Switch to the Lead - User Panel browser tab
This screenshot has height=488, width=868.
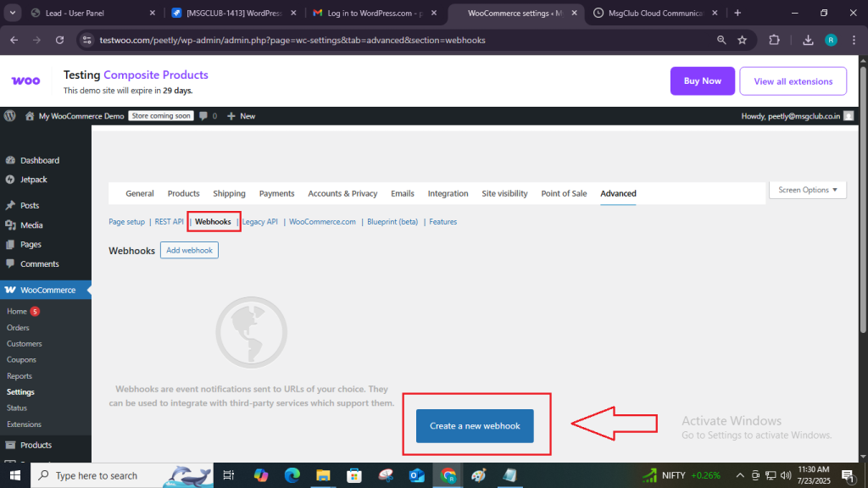pos(92,13)
